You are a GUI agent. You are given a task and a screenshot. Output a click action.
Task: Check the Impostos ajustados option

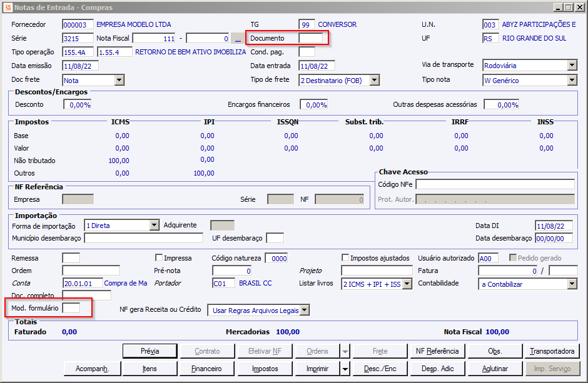click(345, 258)
